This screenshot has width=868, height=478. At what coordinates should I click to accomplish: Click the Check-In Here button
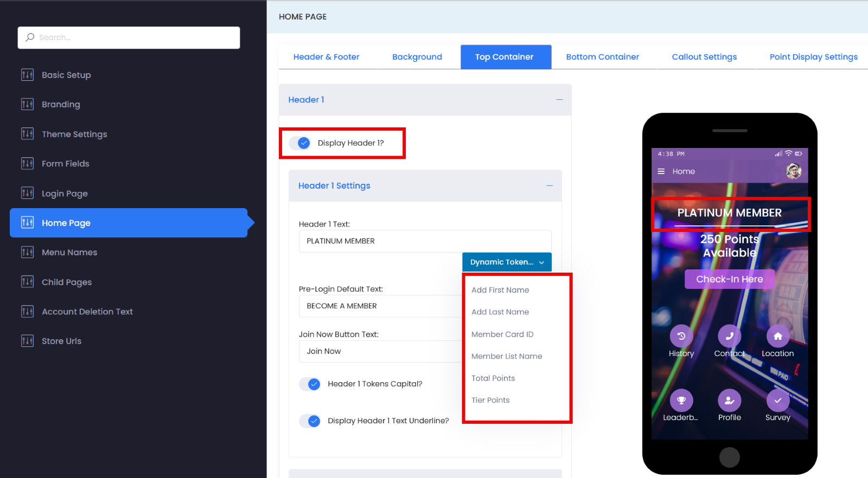[730, 279]
